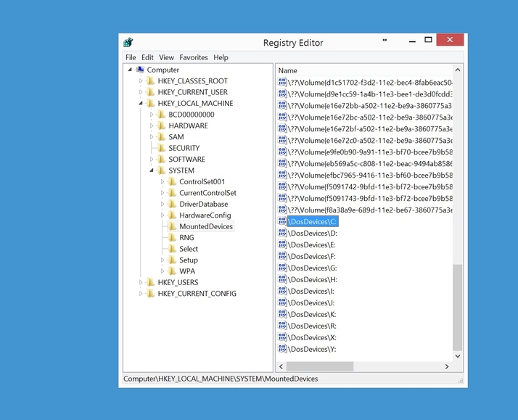Click the binary value icon for \DosDevices\D:

click(x=282, y=233)
